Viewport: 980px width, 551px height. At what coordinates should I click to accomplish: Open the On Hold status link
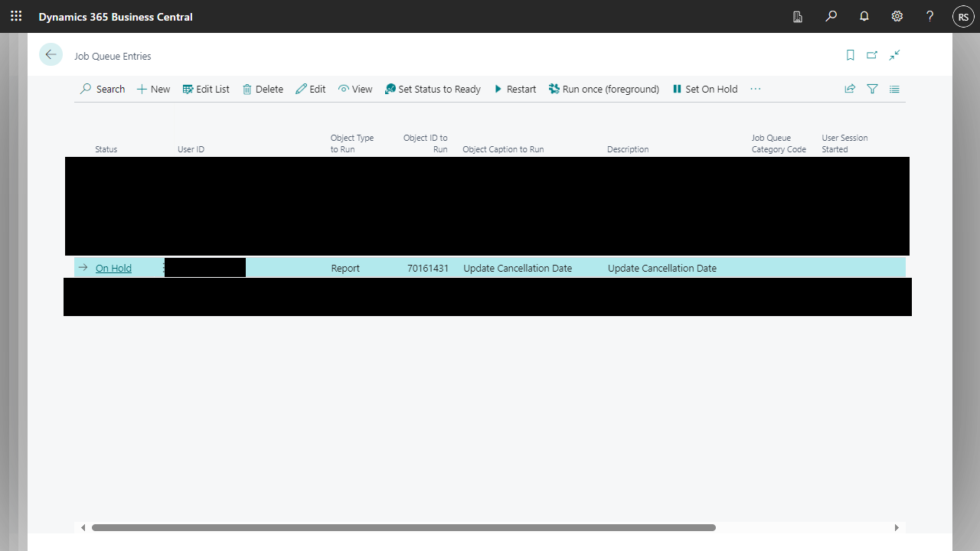(x=113, y=268)
